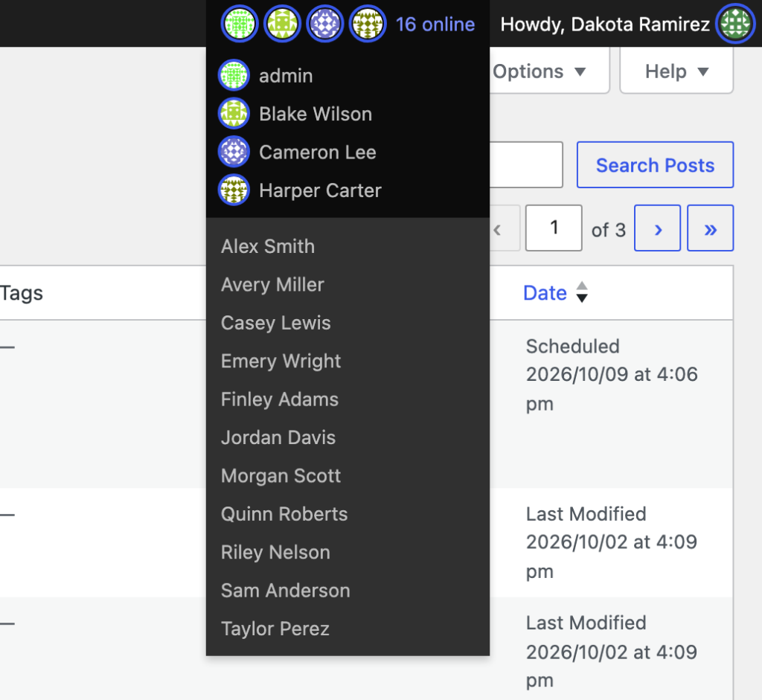762x700 pixels.
Task: Select Harper Carter in the online list
Action: tap(320, 190)
